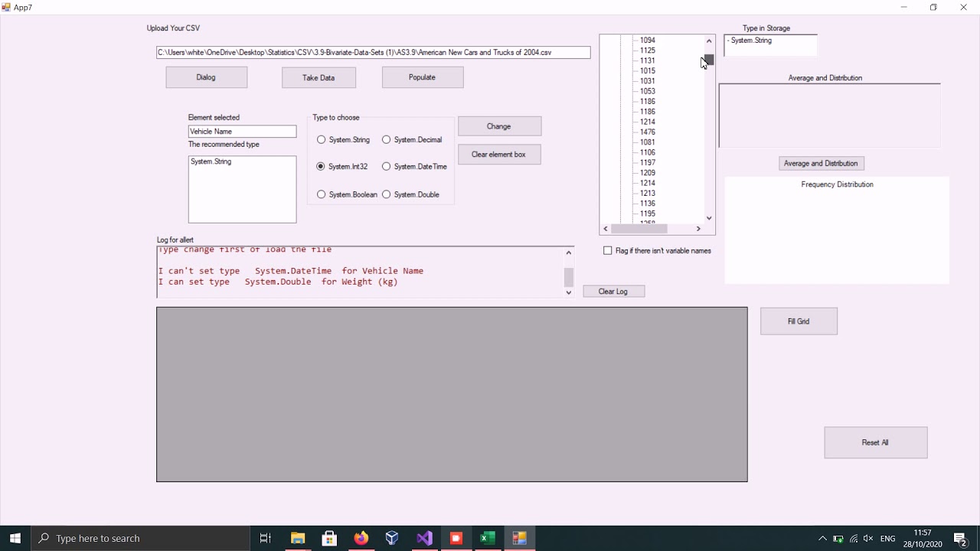This screenshot has width=980, height=551.
Task: Open the notification center icon
Action: click(x=961, y=538)
